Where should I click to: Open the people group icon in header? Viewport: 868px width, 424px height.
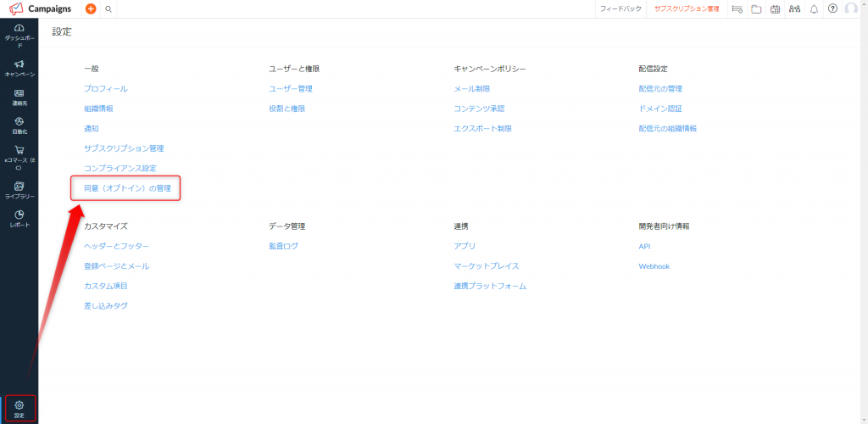794,8
